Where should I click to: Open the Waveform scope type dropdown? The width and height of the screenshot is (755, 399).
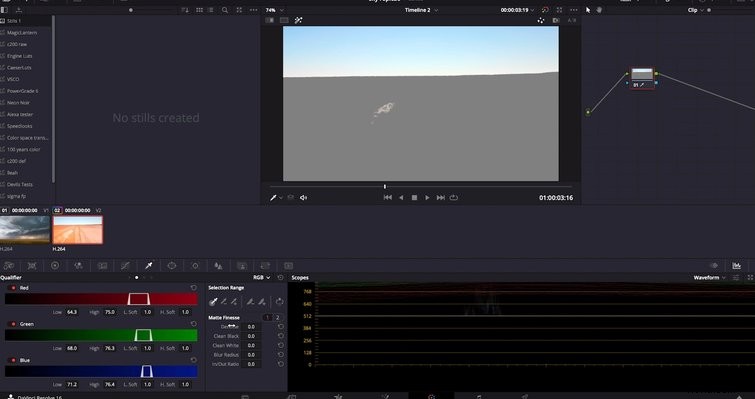tap(709, 278)
